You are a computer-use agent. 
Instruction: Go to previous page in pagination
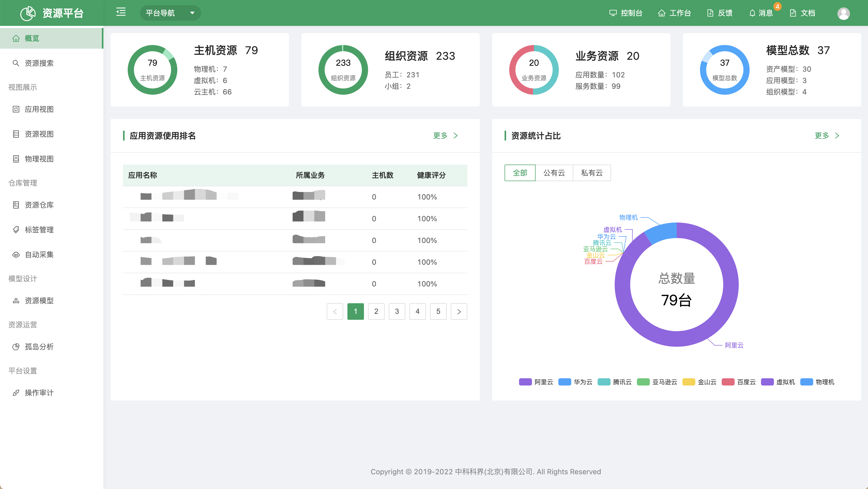(334, 311)
